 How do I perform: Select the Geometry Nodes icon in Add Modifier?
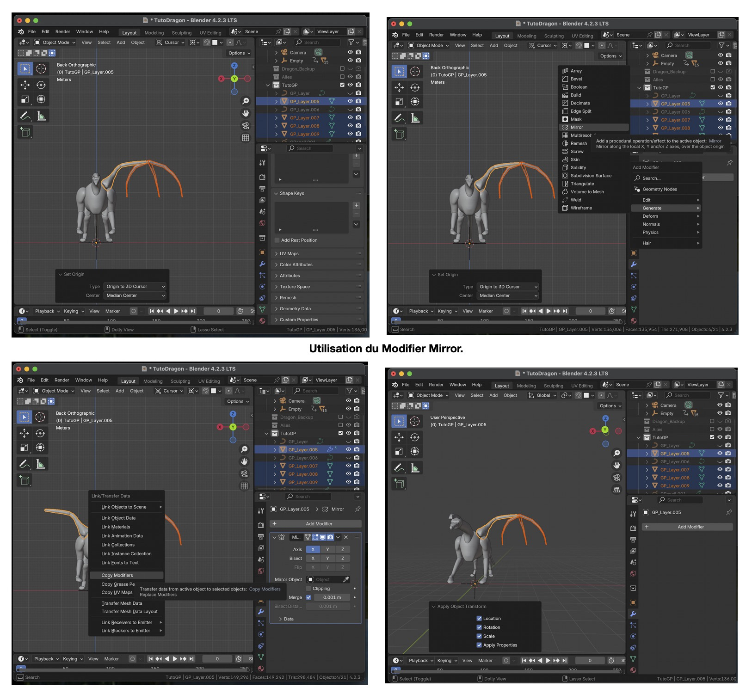(x=637, y=189)
